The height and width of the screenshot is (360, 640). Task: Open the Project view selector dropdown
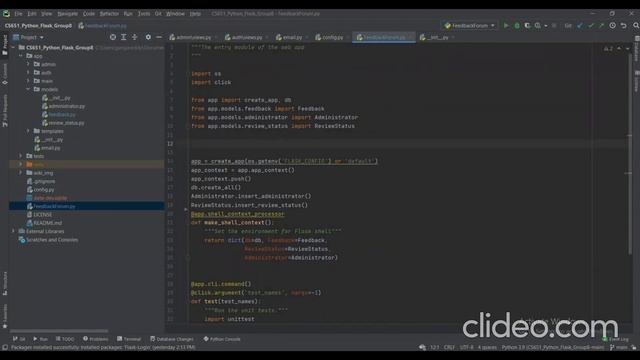[x=28, y=37]
